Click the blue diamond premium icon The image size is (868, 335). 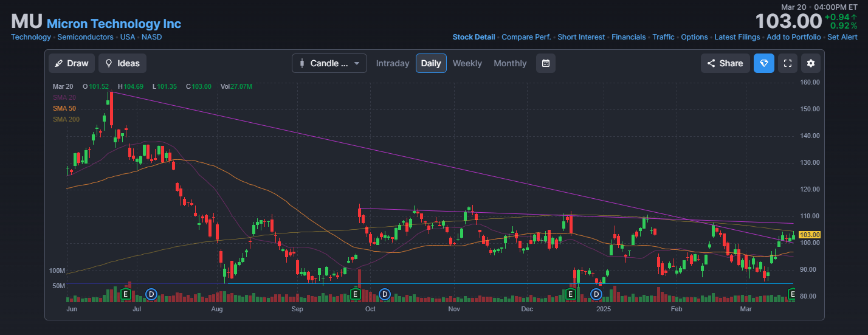click(x=764, y=63)
